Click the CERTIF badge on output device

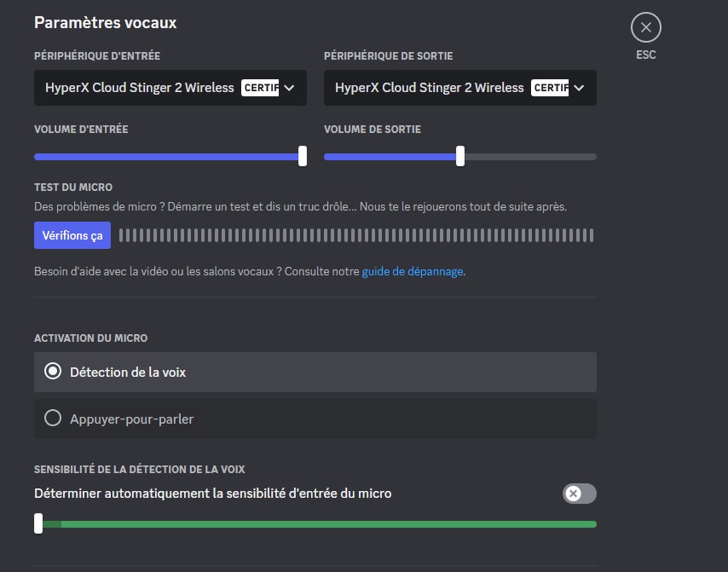coord(551,88)
